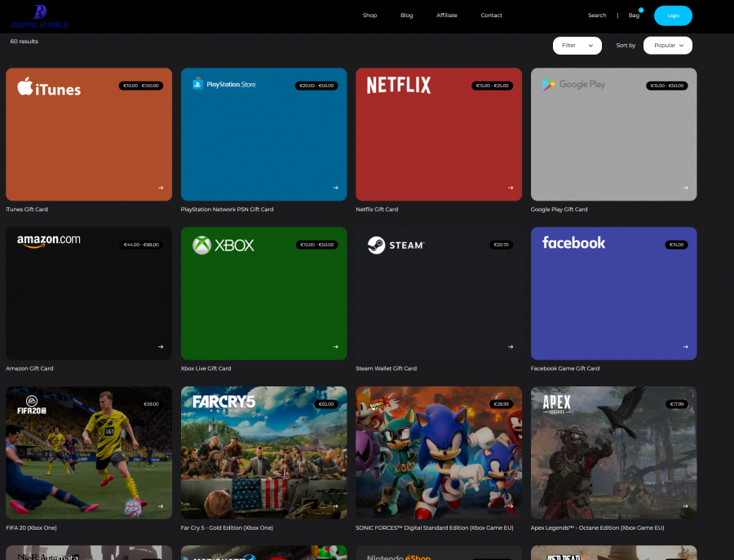Open FIFA 20 (Xbox One) title link
The image size is (734, 560).
click(x=31, y=527)
